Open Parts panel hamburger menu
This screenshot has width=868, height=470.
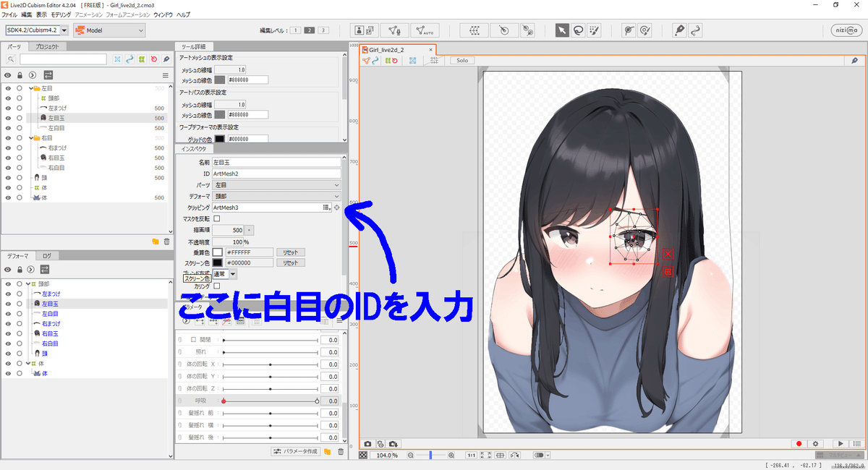pyautogui.click(x=165, y=74)
